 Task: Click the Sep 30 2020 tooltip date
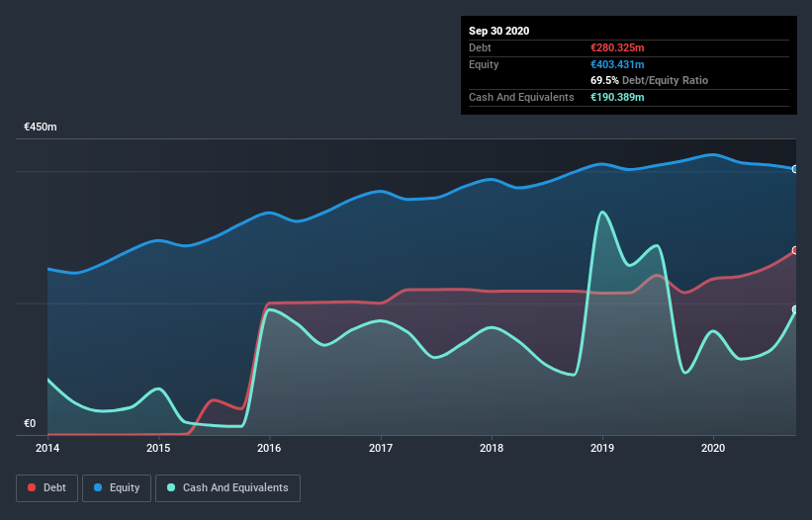point(499,31)
